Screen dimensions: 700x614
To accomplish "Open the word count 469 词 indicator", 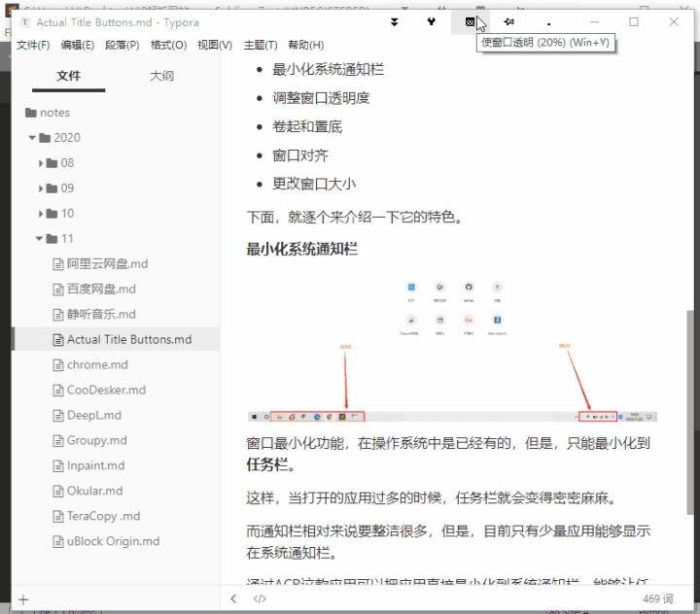I will tap(657, 598).
